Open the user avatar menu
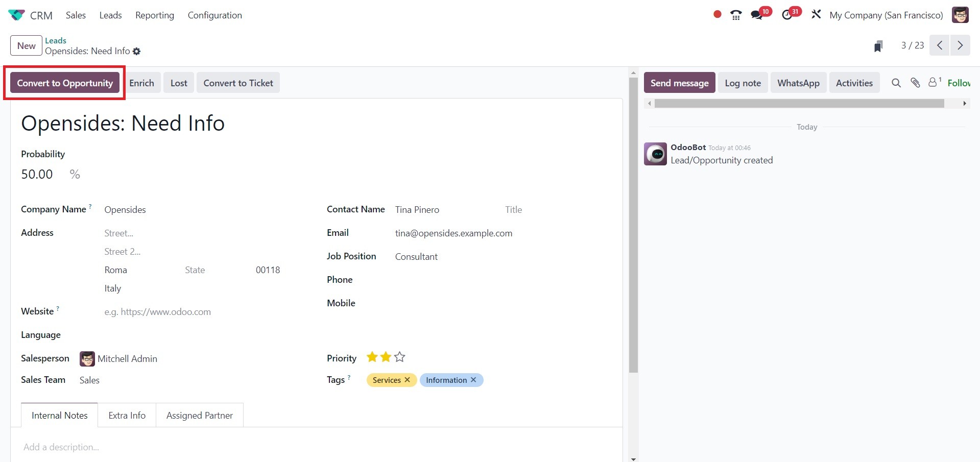Viewport: 980px width, 462px height. click(960, 15)
